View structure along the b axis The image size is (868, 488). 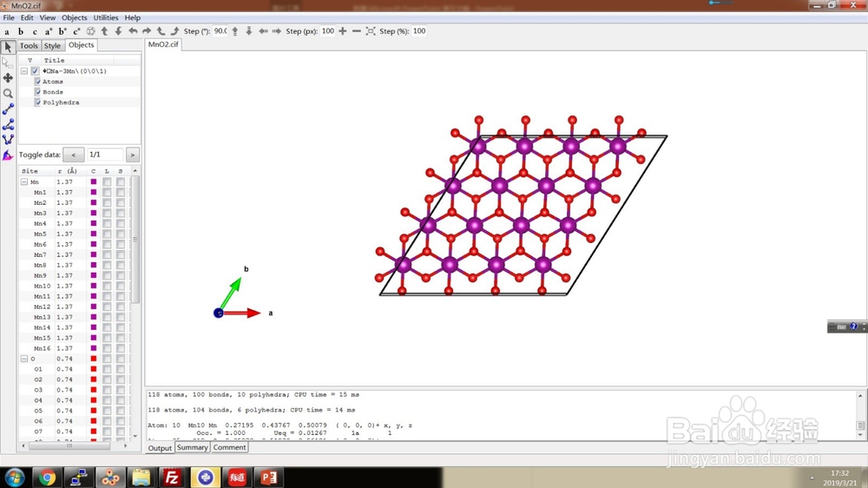21,31
